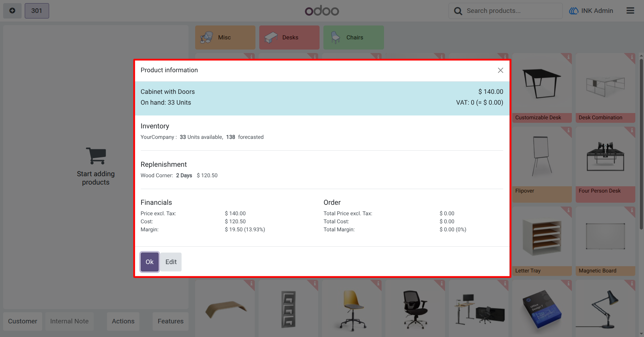Click the search magnifier icon
This screenshot has width=644, height=337.
[458, 11]
